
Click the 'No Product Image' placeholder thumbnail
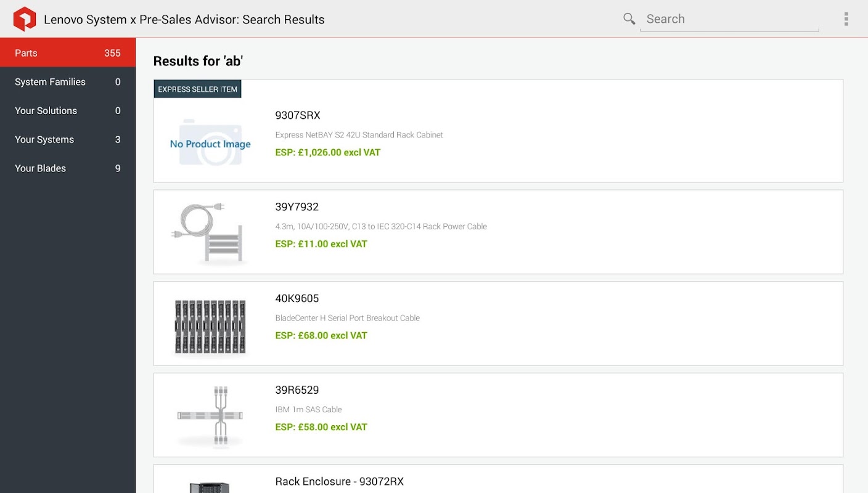[x=210, y=144]
